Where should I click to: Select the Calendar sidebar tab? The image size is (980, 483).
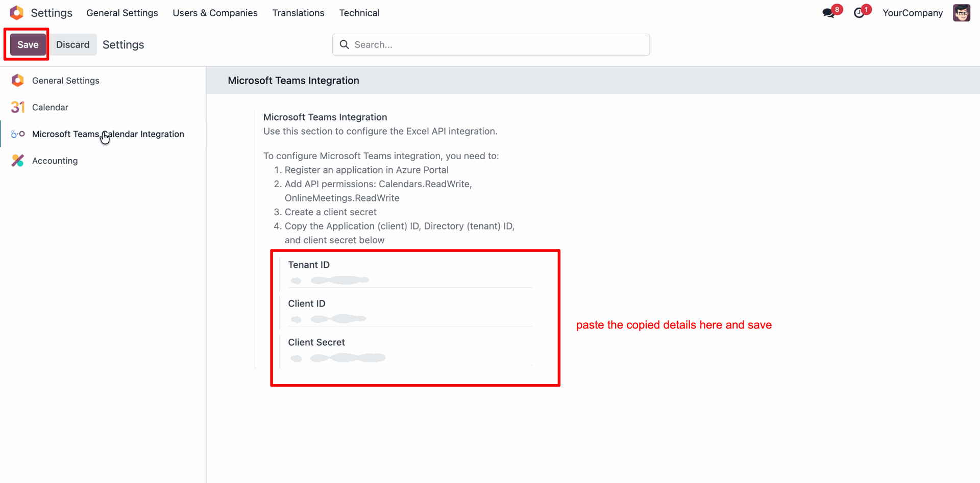pyautogui.click(x=103, y=107)
